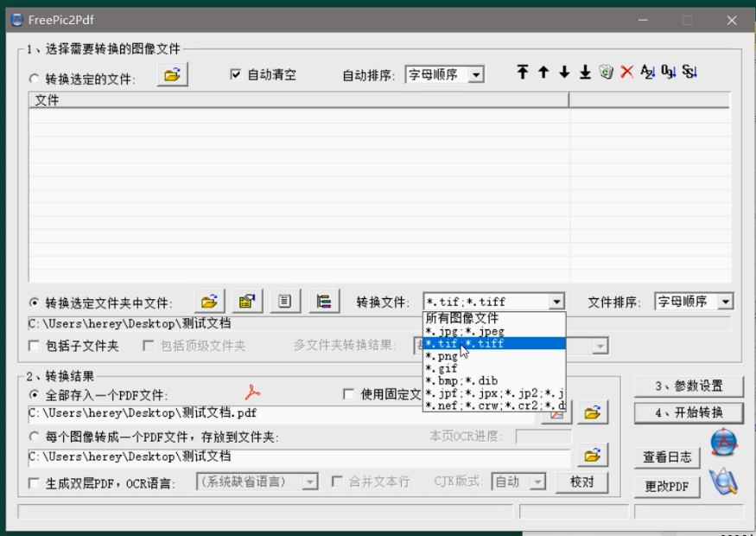Click the per-image output folder path field
This screenshot has height=536, width=756.
299,456
